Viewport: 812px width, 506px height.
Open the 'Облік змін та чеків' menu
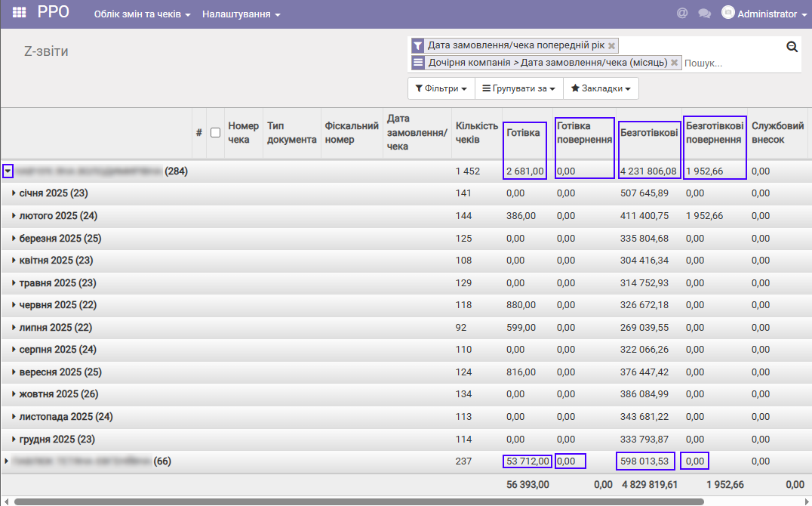142,14
